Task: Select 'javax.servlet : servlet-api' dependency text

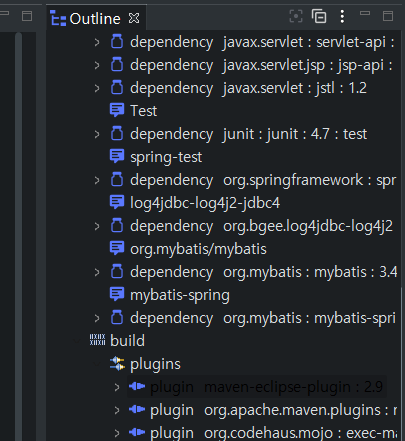Action: 309,42
